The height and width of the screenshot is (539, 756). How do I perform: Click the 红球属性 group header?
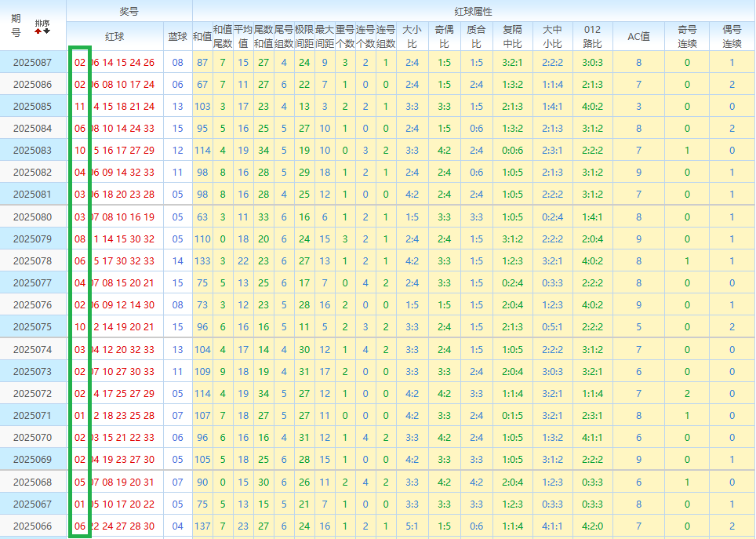(473, 11)
